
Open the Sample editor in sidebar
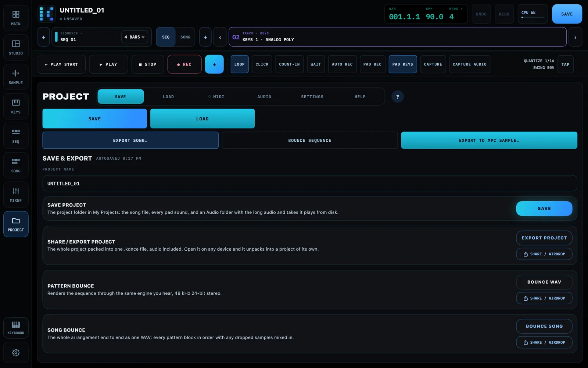[16, 77]
